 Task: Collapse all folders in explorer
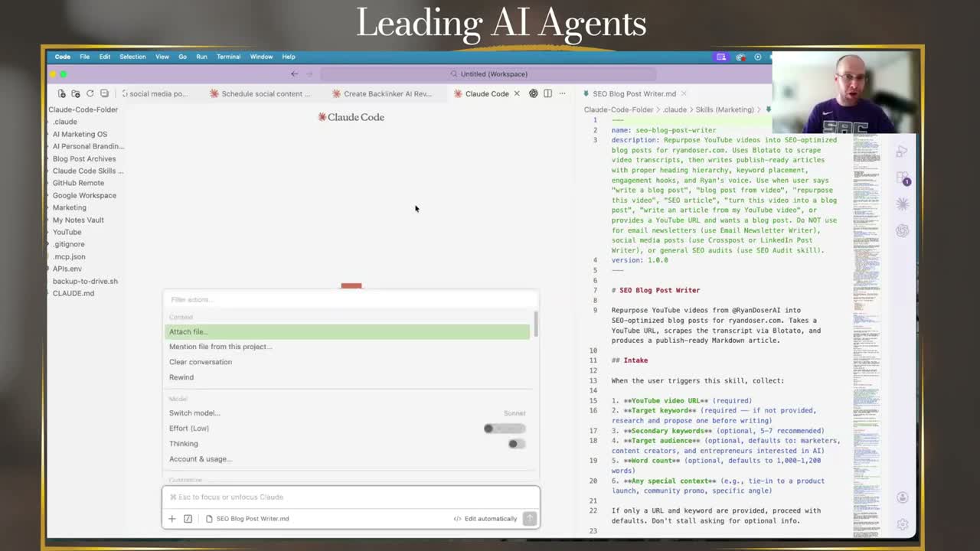coord(104,93)
